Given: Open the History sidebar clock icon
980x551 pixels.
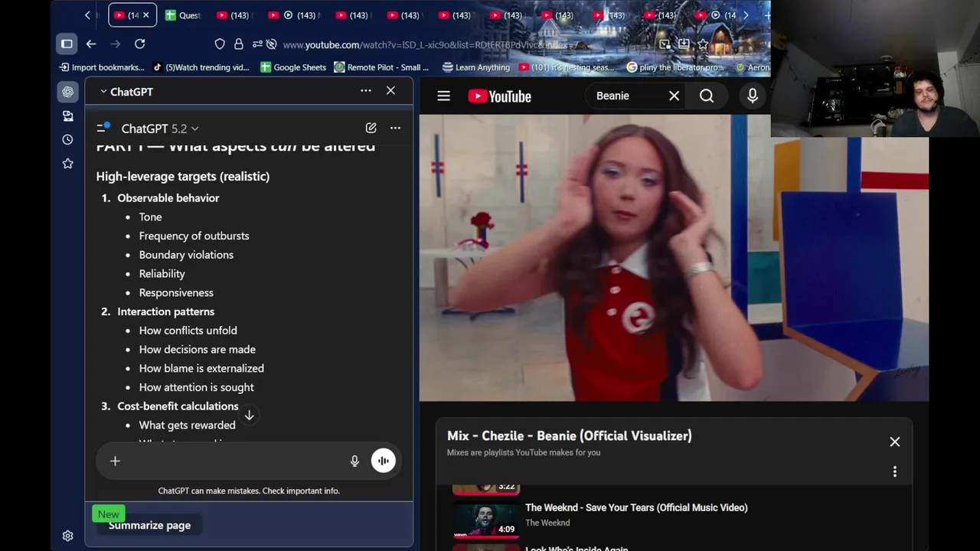Looking at the screenshot, I should pyautogui.click(x=68, y=139).
